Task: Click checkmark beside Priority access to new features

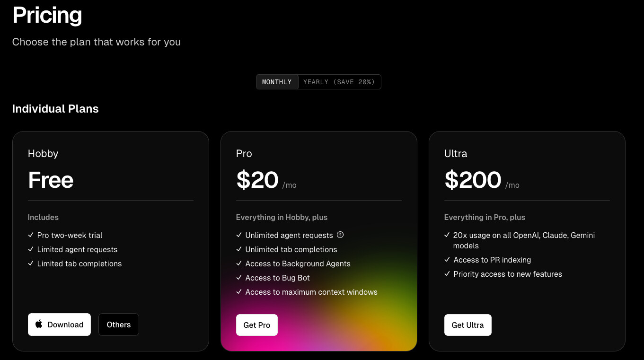Action: (x=447, y=273)
